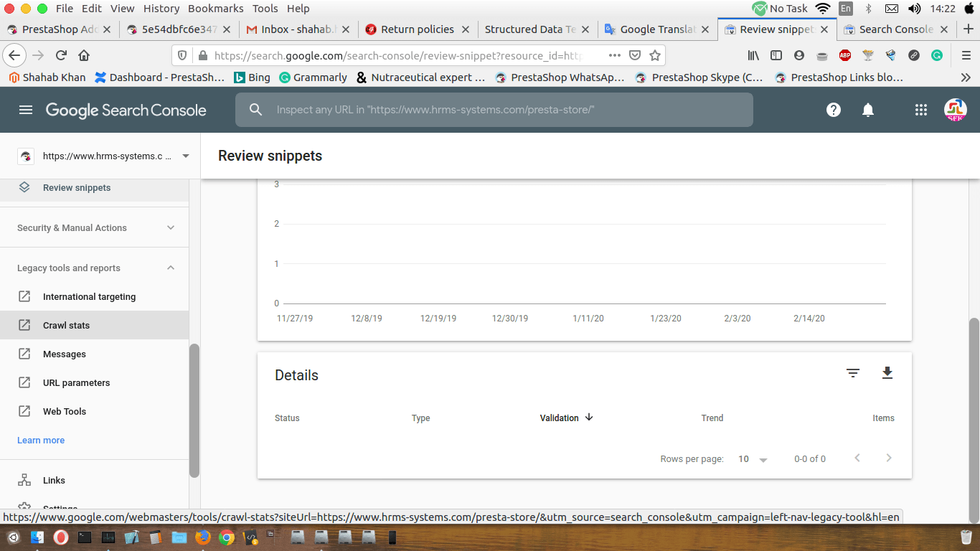Sort by the Validation column

pyautogui.click(x=566, y=418)
